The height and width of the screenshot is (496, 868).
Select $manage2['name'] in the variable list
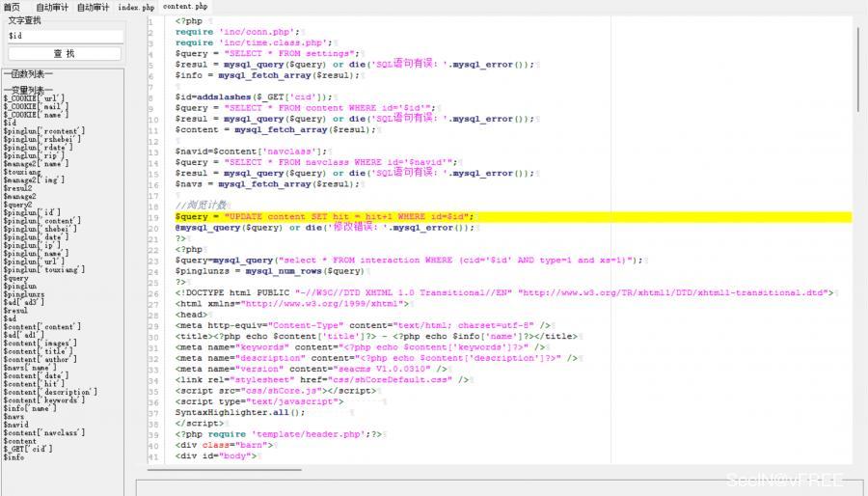tap(36, 163)
